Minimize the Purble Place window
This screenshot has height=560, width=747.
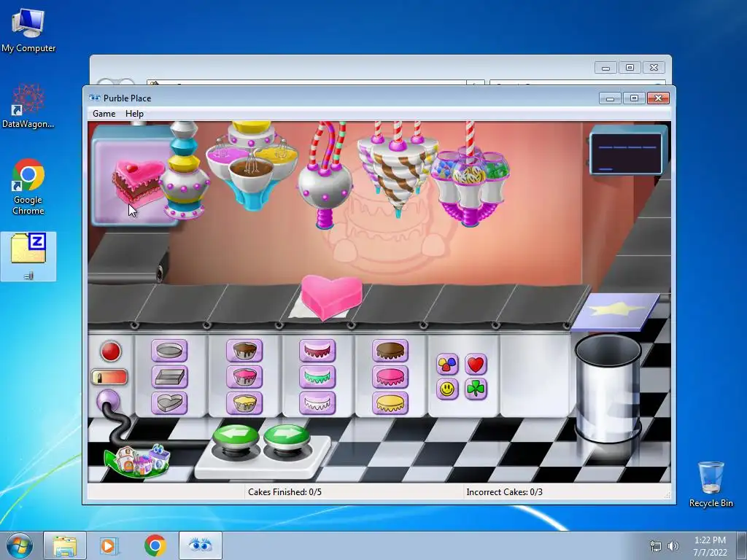[610, 98]
